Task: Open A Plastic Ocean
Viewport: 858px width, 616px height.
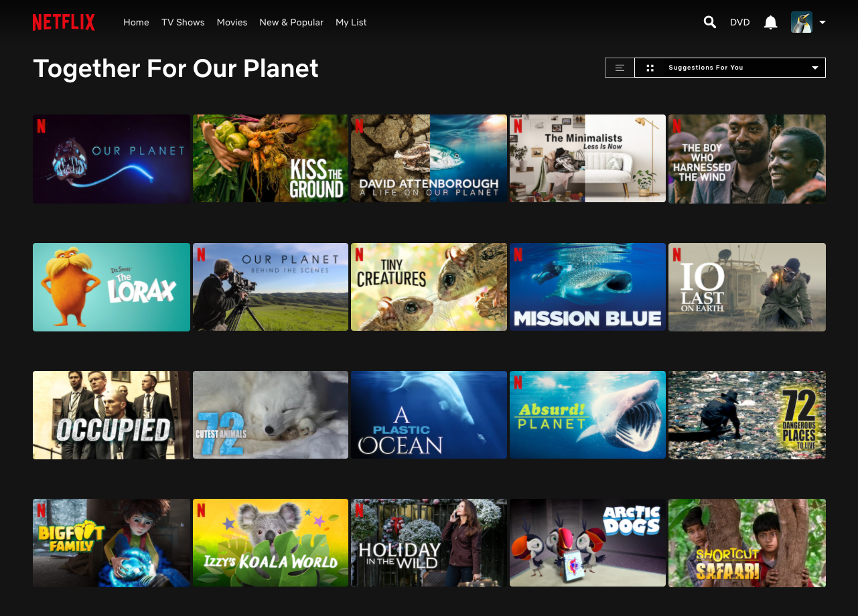Action: (429, 415)
